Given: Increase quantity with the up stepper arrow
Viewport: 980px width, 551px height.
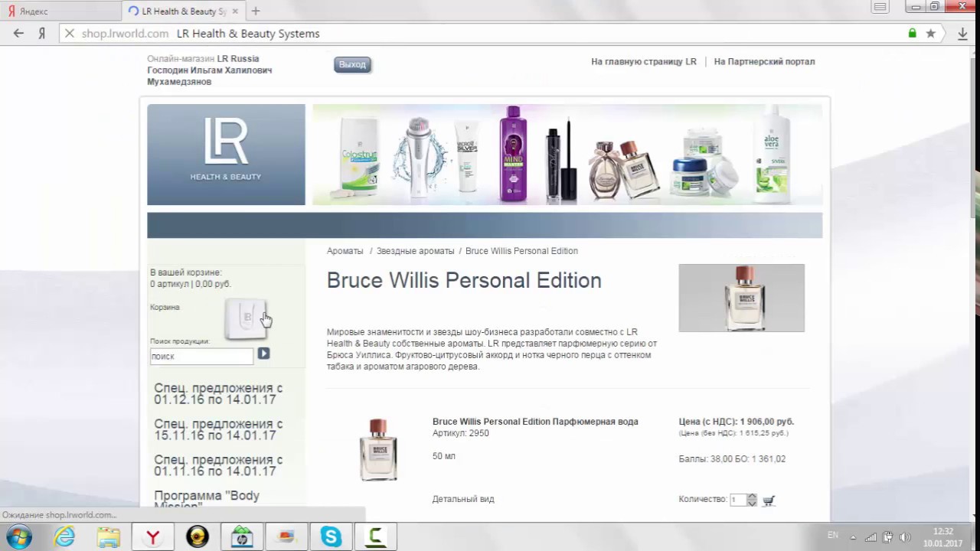Looking at the screenshot, I should click(x=752, y=497).
